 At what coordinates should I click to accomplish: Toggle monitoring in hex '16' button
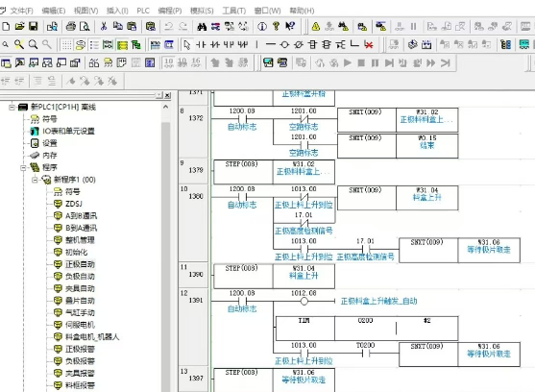coord(196,62)
